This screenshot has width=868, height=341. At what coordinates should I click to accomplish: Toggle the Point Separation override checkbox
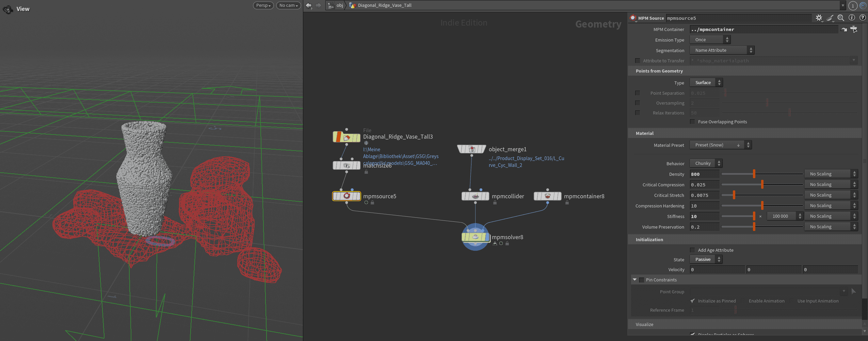[x=637, y=93]
